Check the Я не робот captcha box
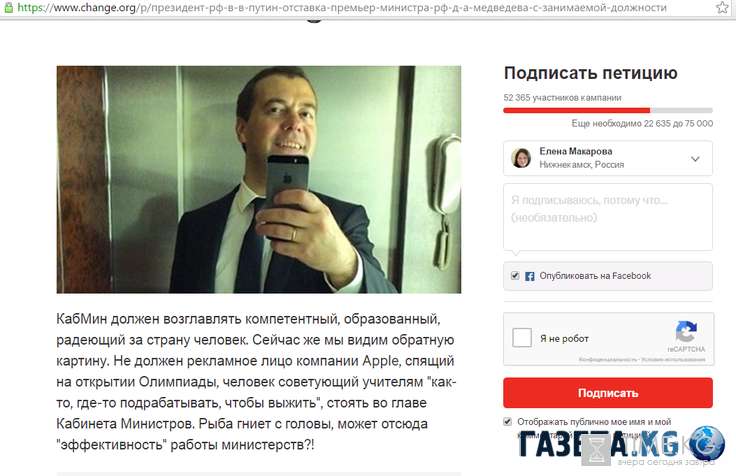This screenshot has height=476, width=736. coord(521,338)
